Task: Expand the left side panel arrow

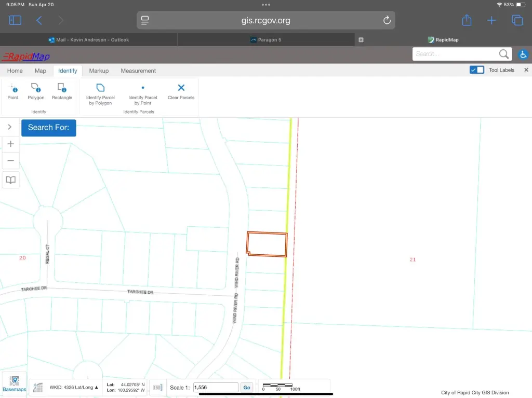Action: tap(10, 127)
